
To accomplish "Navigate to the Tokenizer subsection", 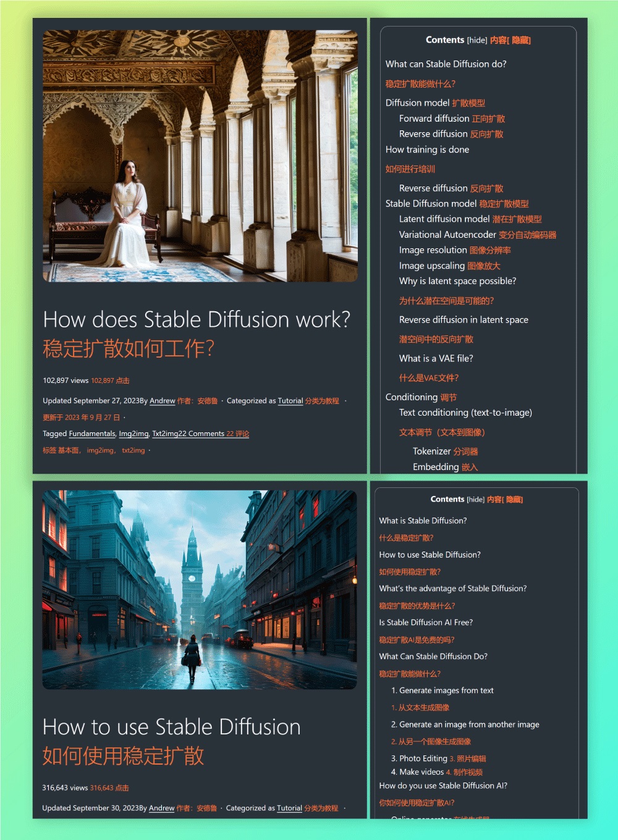I will click(431, 451).
